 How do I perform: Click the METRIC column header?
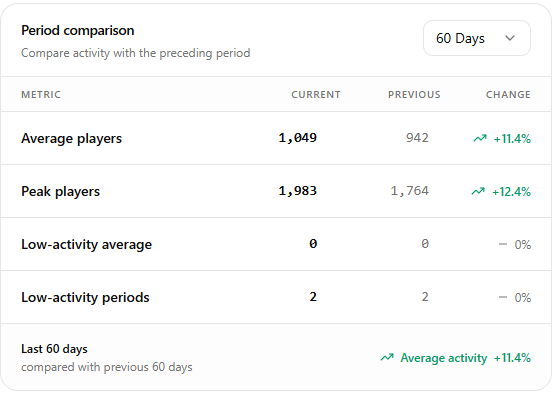[41, 95]
